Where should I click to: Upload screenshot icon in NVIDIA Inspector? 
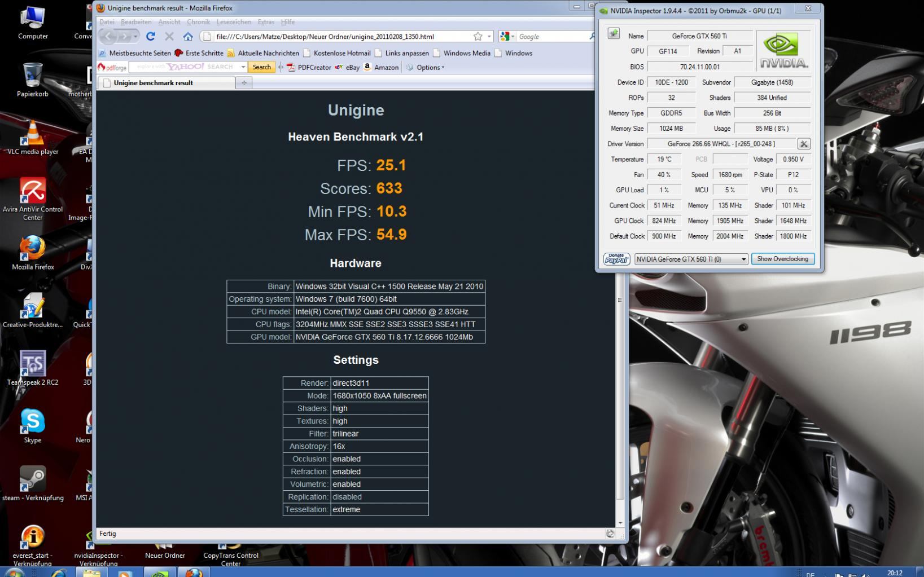(614, 33)
